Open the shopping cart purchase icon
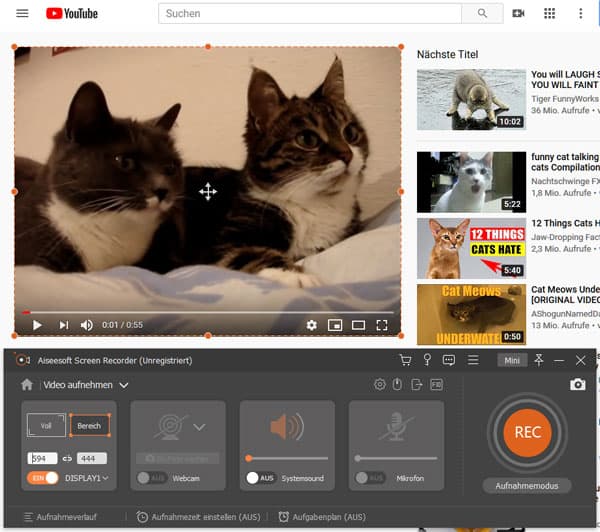600x532 pixels. [x=405, y=360]
